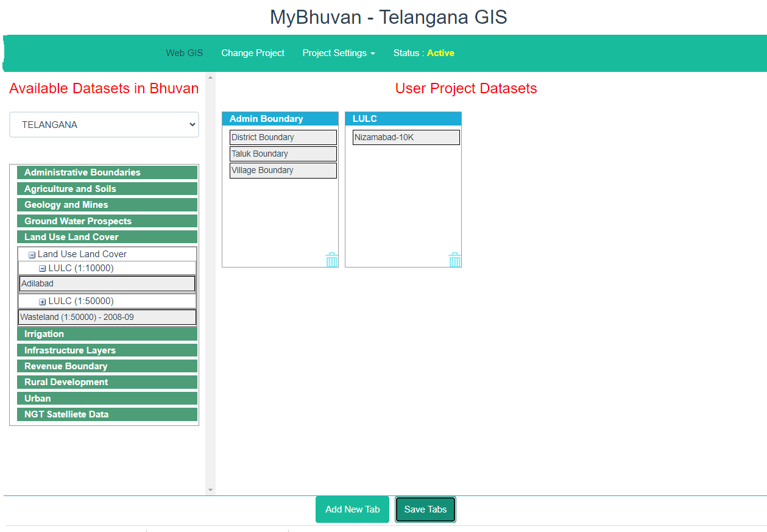Expand the Revenue Boundary category
The width and height of the screenshot is (767, 532).
[x=107, y=366]
